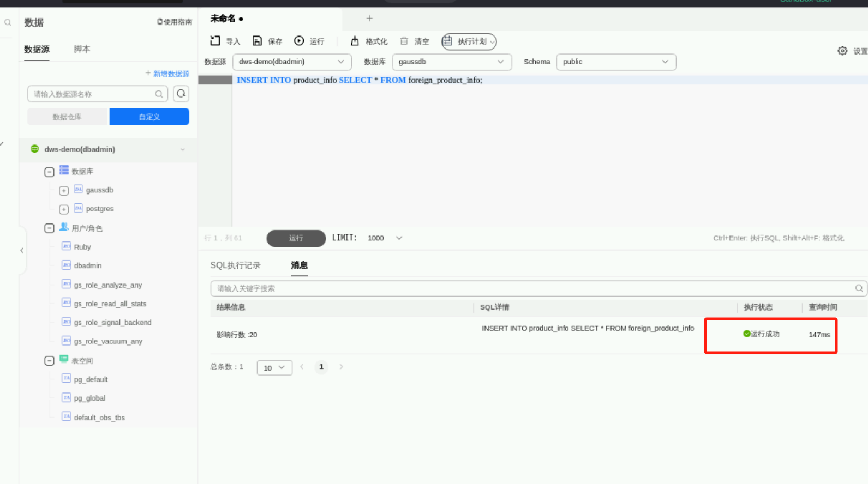Open the 执行计划 execution plan dropdown

pos(469,41)
